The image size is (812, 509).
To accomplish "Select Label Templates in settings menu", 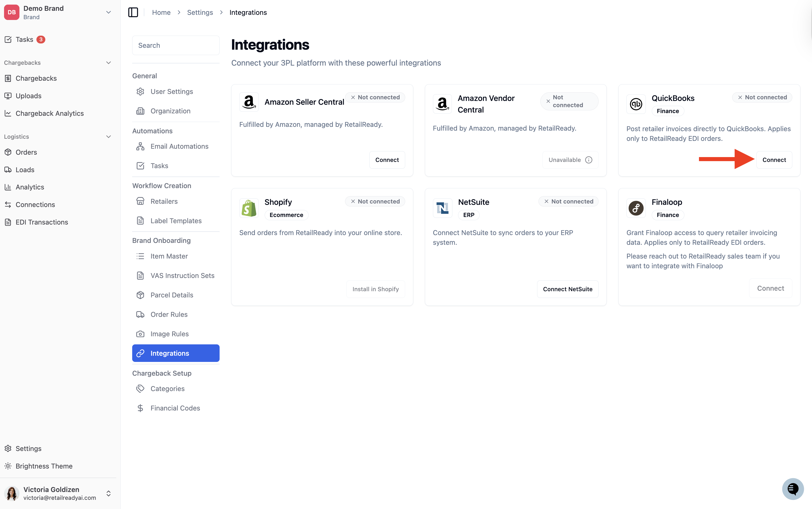I will (176, 221).
